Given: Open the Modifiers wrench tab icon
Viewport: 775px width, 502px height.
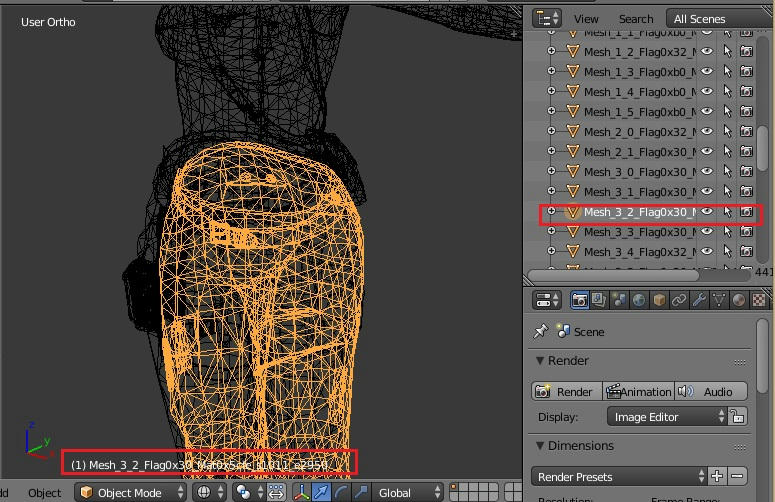Looking at the screenshot, I should point(699,299).
